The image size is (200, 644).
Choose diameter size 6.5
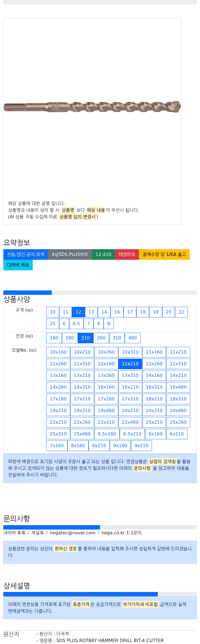(x=76, y=324)
